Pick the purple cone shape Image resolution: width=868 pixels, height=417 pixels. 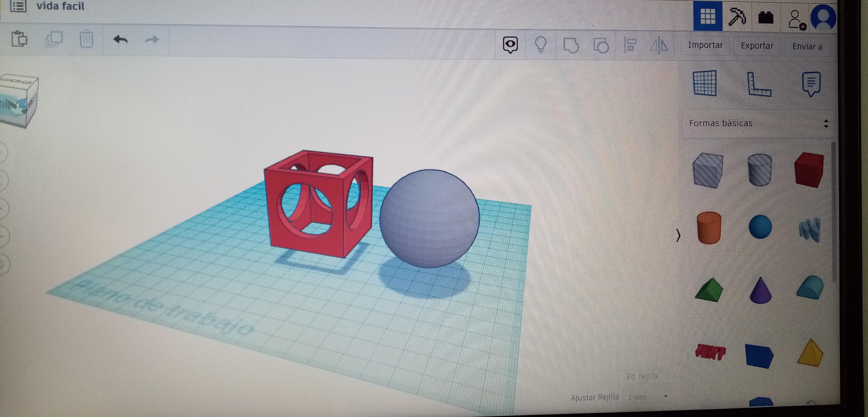coord(761,290)
